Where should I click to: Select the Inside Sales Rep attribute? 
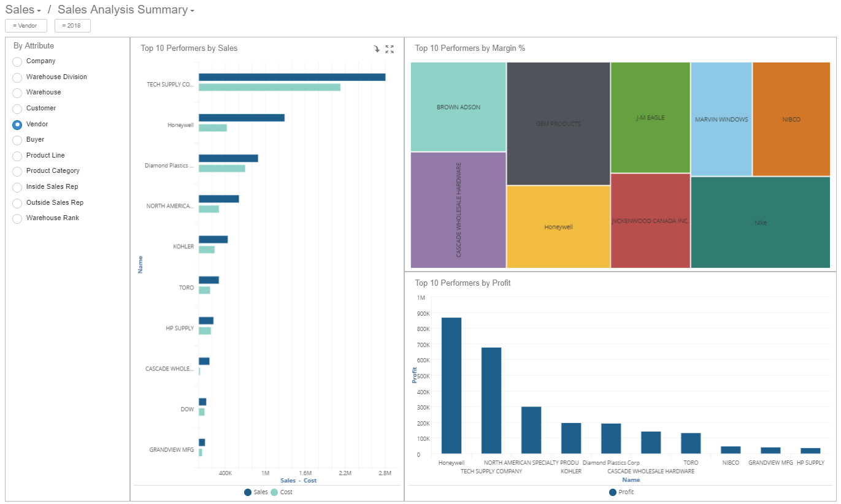[17, 187]
